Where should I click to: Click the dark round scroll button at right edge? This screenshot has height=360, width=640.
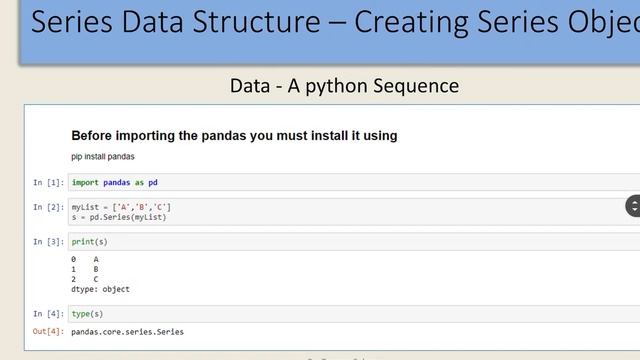coord(633,206)
